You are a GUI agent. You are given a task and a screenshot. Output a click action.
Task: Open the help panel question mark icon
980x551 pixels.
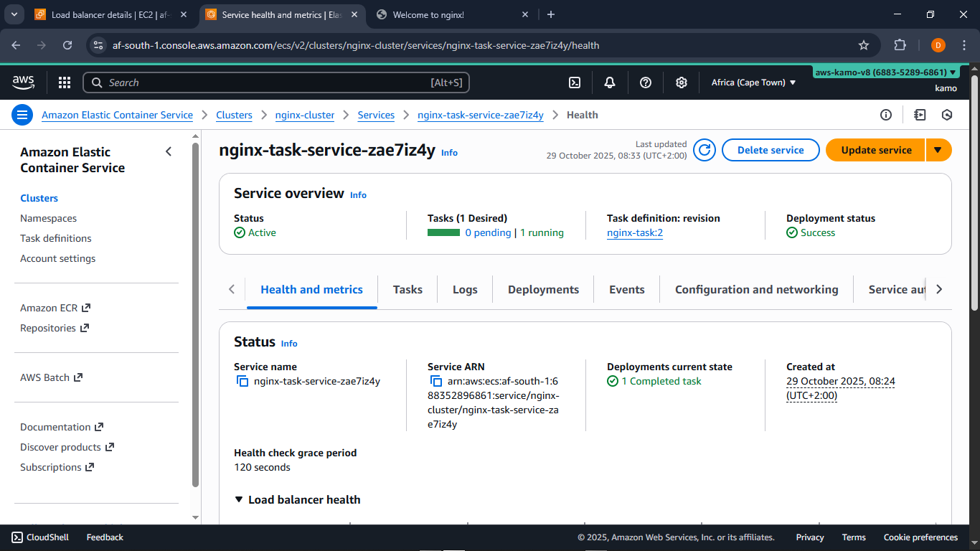pos(645,83)
